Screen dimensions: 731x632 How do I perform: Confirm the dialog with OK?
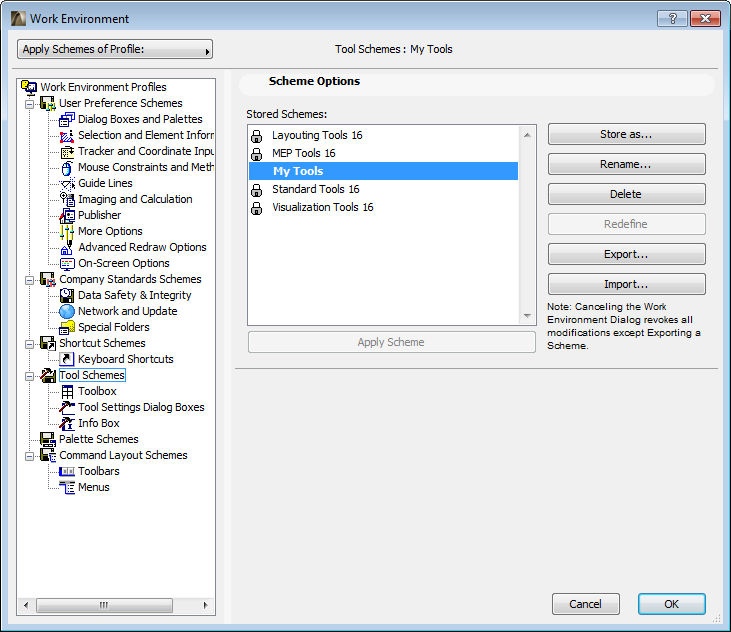671,604
